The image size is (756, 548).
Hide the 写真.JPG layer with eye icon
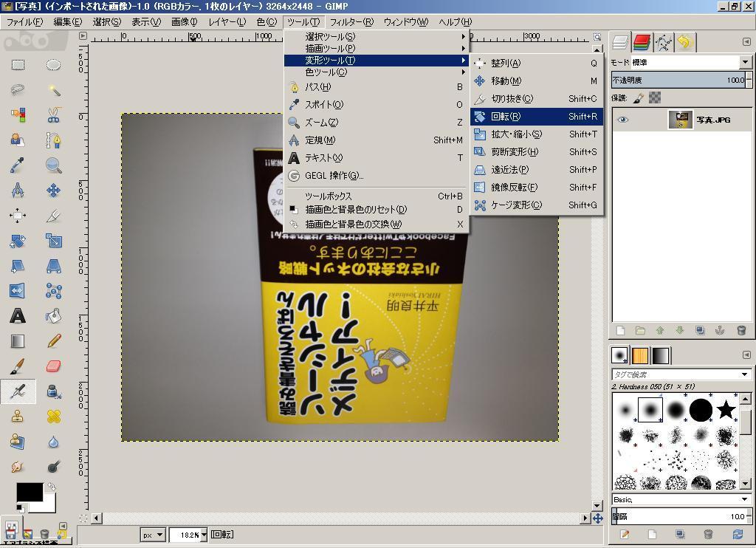click(x=622, y=120)
